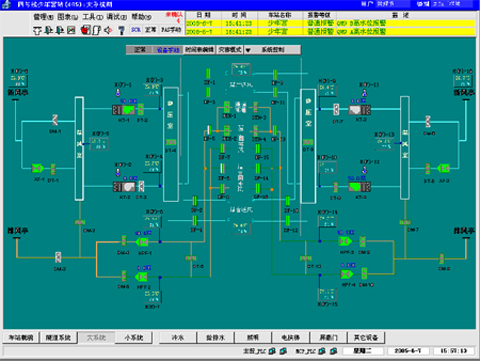
Task: Click the 时间表编辑 button
Action: point(199,50)
